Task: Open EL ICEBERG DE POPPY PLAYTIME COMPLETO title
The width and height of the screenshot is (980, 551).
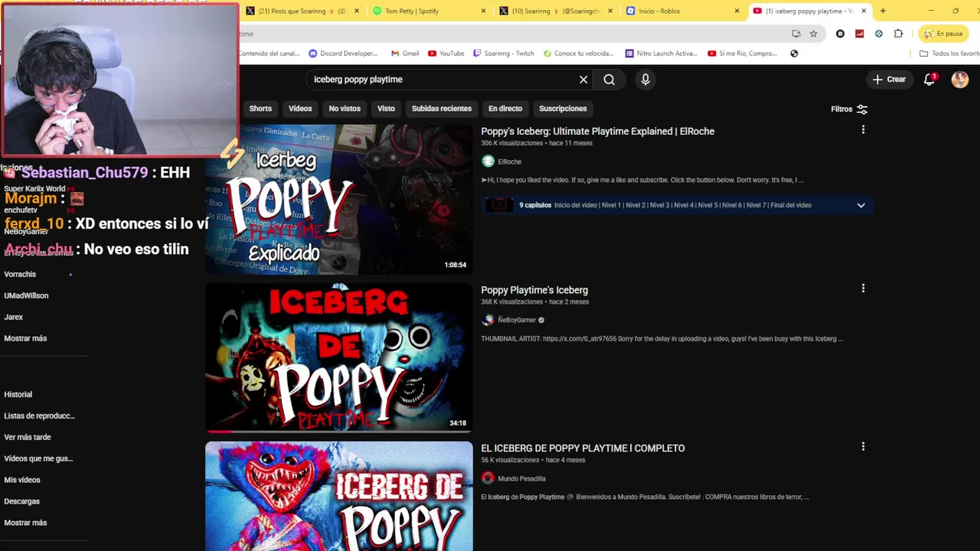Action: click(583, 448)
